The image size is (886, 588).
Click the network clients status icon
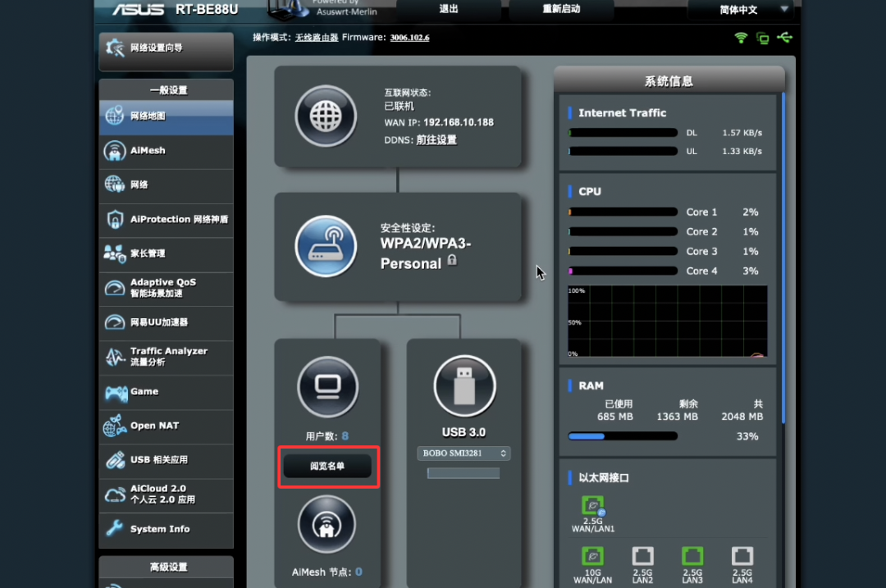coord(763,39)
